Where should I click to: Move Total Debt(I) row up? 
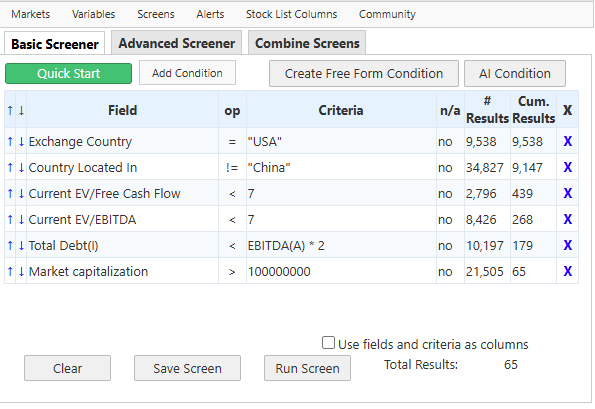(10, 245)
